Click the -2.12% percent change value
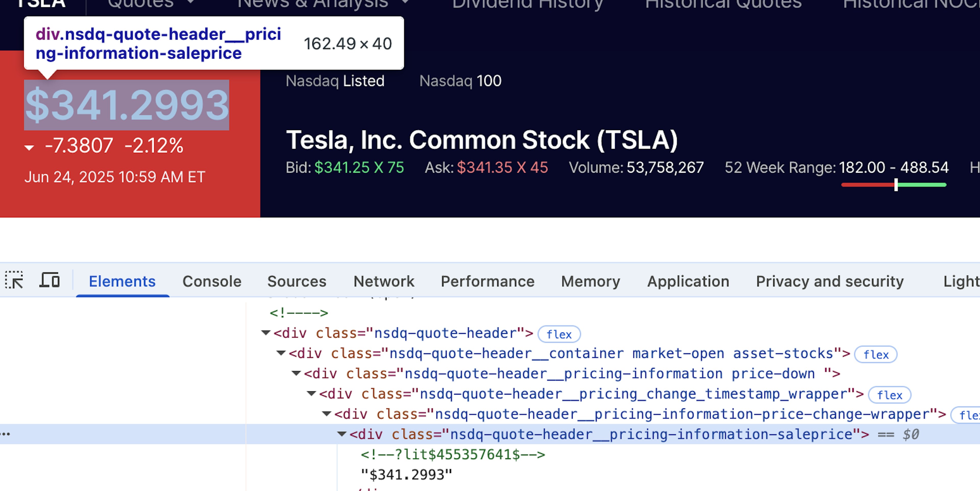The height and width of the screenshot is (491, 980). click(x=154, y=146)
